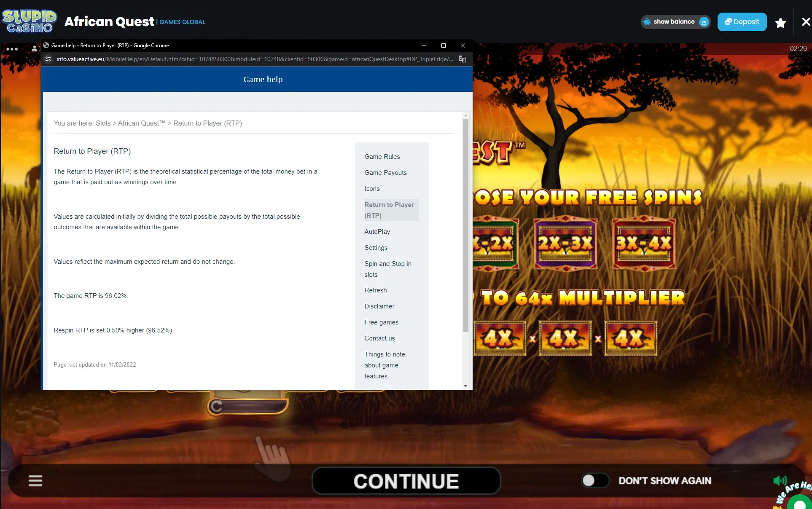Screen dimensions: 812x509
Task: Open Contact us help topic
Action: pos(379,338)
